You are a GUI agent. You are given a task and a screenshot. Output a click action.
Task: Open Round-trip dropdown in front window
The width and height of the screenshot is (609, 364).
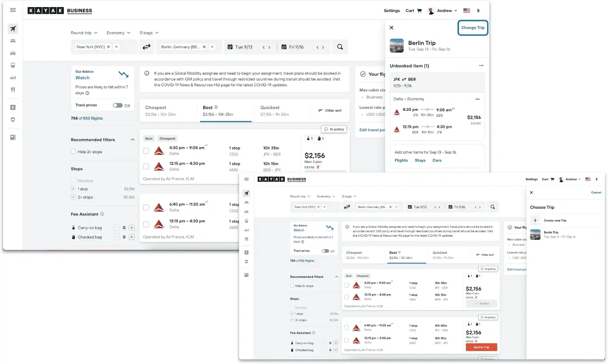click(x=300, y=196)
